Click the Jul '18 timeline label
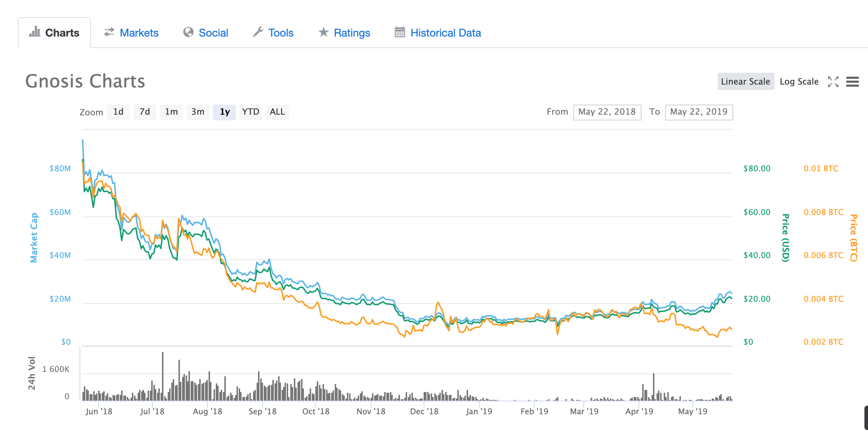The width and height of the screenshot is (868, 430). (152, 411)
